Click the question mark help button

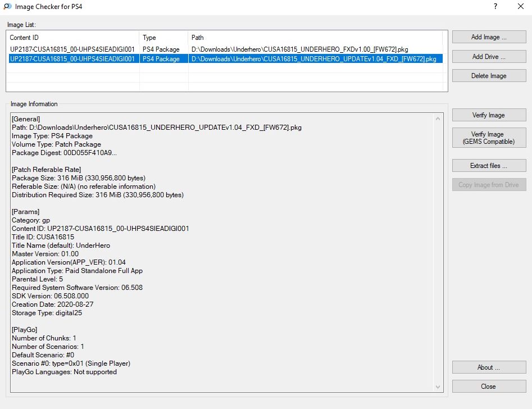click(495, 7)
